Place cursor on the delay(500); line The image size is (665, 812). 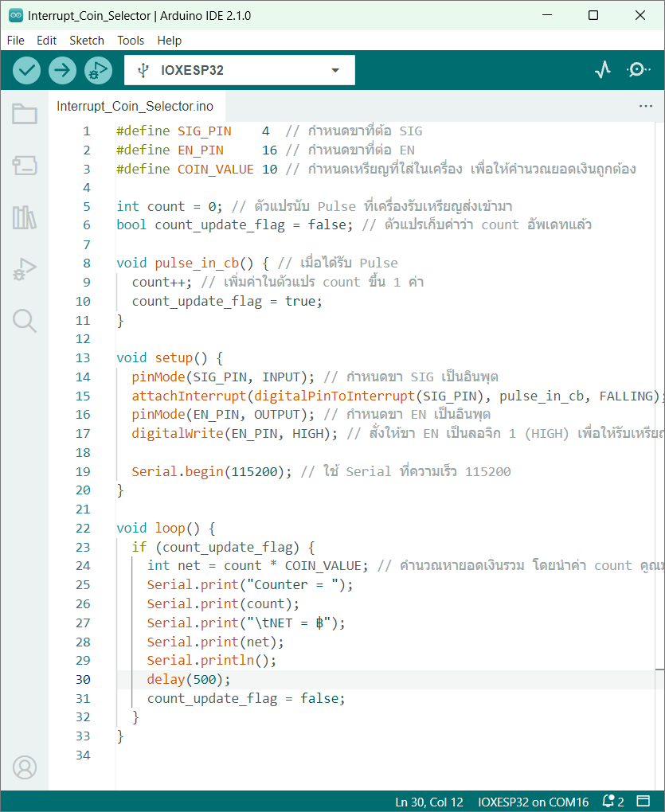point(189,679)
